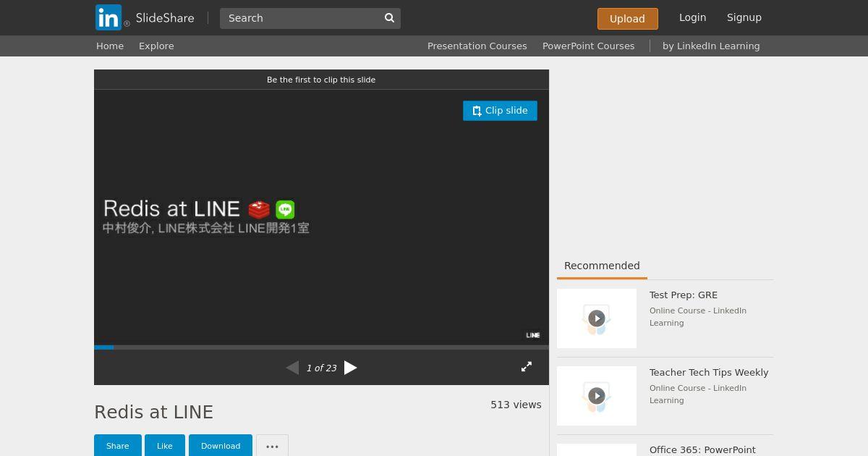Open the more options ellipsis button
The height and width of the screenshot is (456, 868).
[272, 446]
